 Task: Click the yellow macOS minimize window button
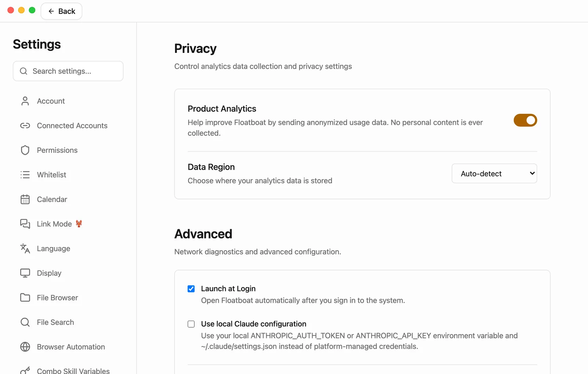(21, 10)
